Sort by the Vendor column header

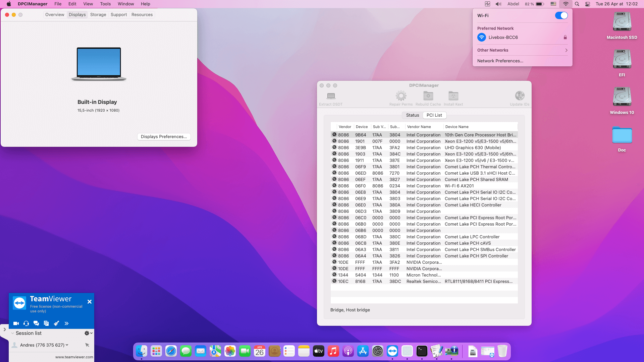345,127
